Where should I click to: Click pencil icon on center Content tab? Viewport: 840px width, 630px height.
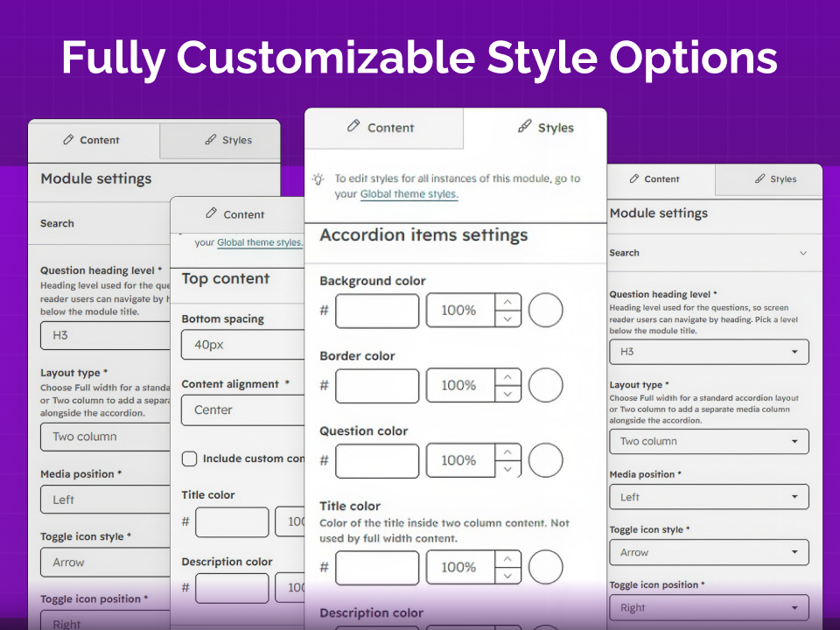[353, 126]
